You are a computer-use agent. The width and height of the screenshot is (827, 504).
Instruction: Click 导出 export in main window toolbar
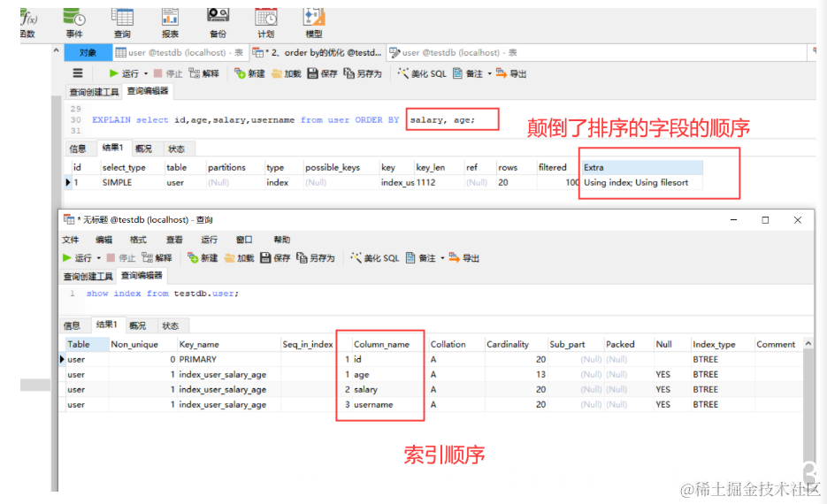tap(511, 73)
